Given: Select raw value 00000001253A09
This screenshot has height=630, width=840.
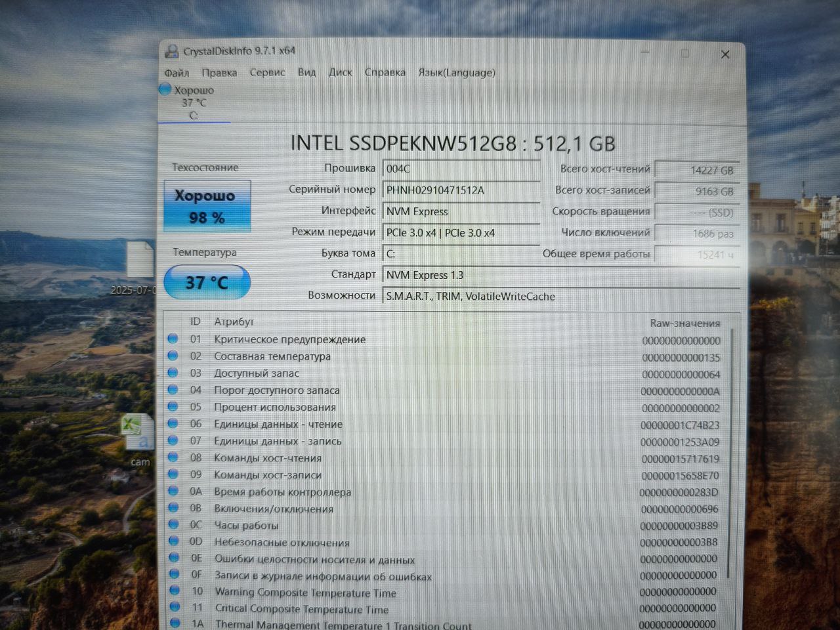Looking at the screenshot, I should click(680, 442).
